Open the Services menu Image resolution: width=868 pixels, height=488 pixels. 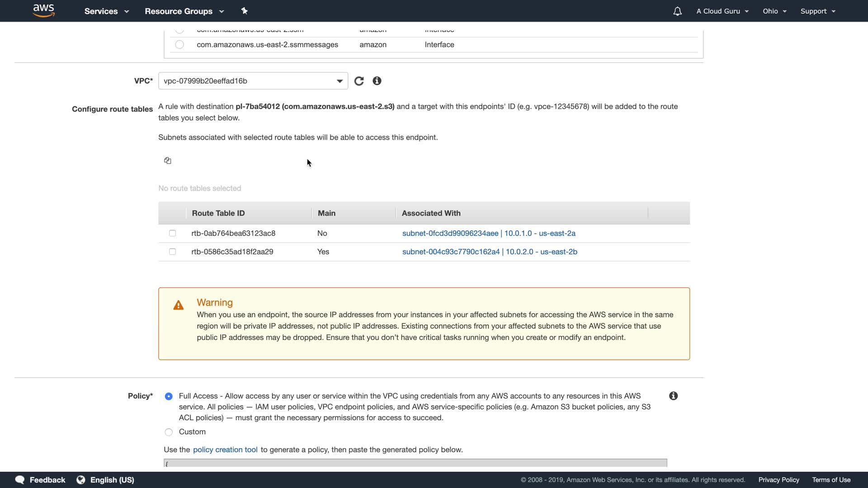point(107,11)
